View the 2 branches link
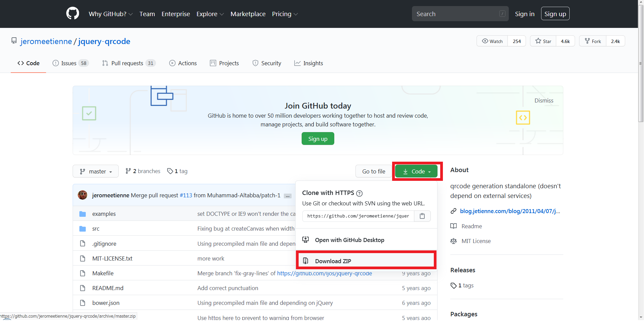Image resolution: width=644 pixels, height=321 pixels. tap(143, 171)
